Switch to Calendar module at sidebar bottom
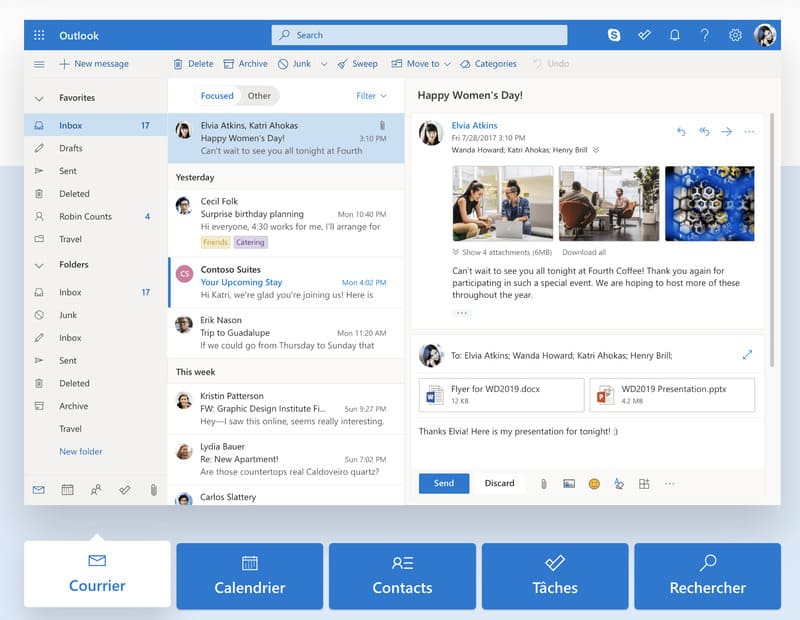 tap(67, 490)
